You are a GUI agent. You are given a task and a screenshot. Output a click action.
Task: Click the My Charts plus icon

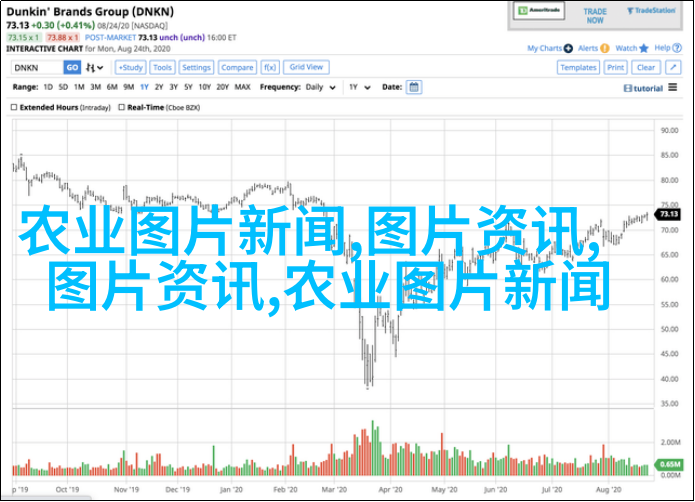(568, 48)
